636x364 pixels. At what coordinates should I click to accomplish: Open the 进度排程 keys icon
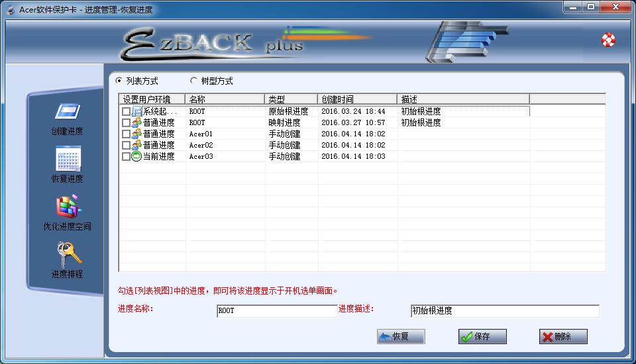coord(67,254)
